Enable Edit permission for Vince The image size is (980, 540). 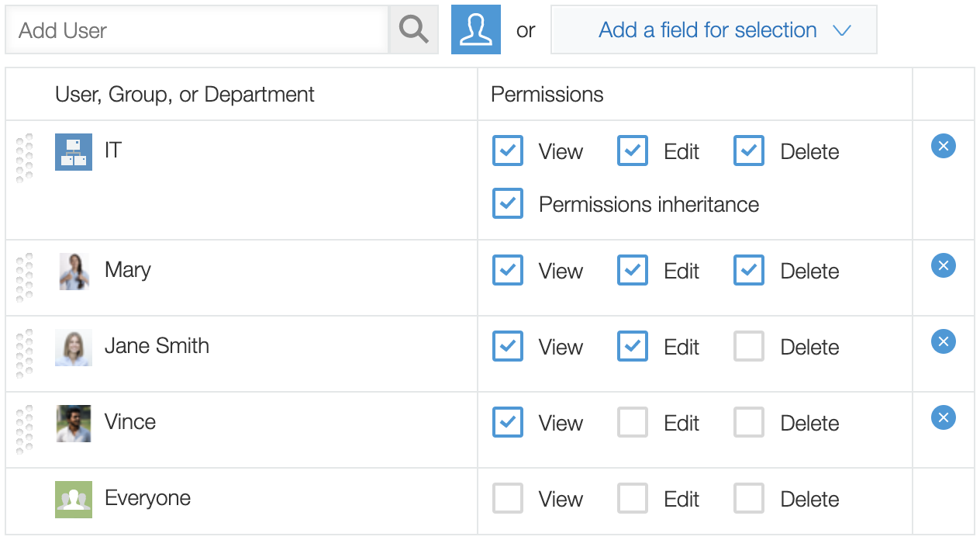pyautogui.click(x=632, y=422)
